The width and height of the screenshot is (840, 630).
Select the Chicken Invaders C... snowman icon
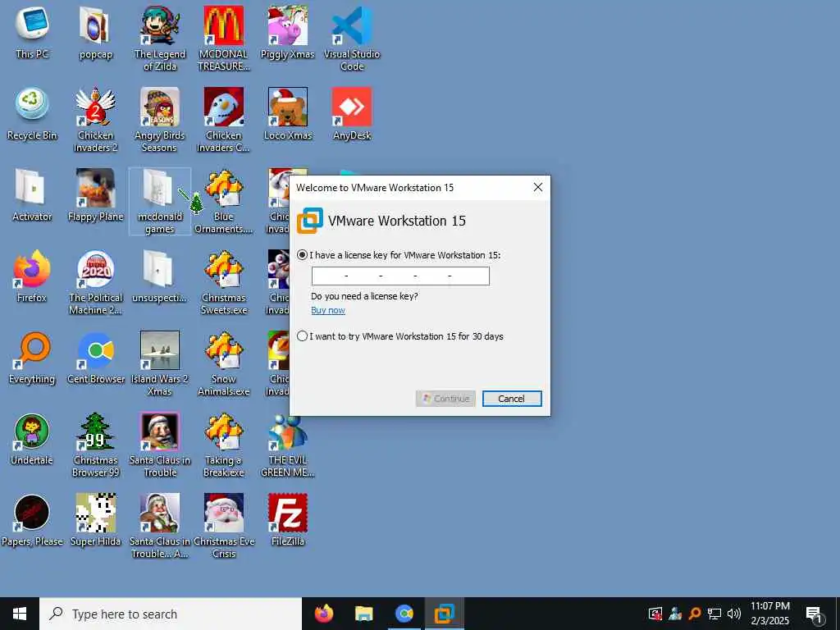(224, 120)
